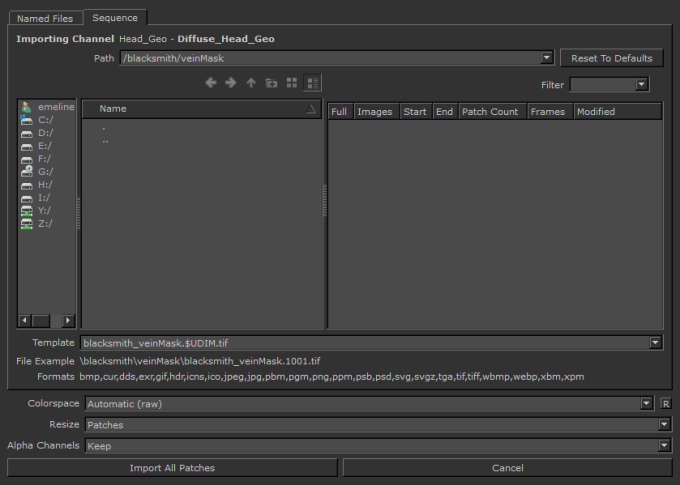This screenshot has width=680, height=485.
Task: Open the Resize Patches dropdown
Action: (x=664, y=425)
